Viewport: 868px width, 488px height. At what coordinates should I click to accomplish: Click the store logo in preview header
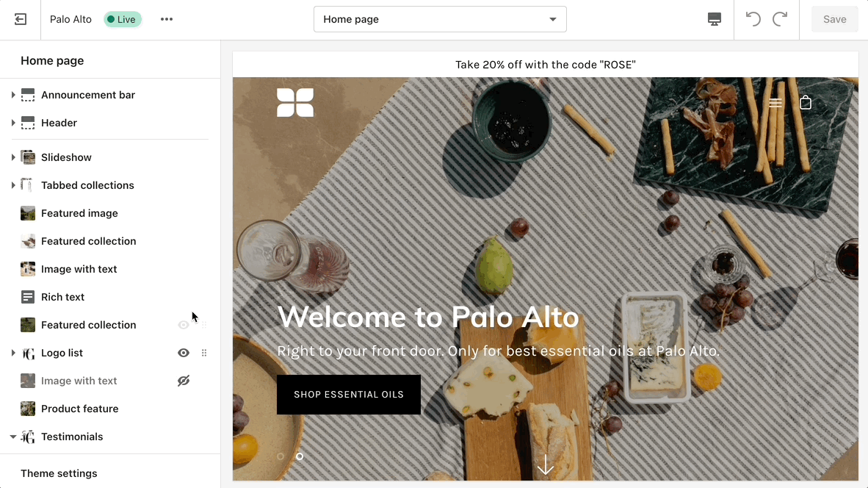(x=295, y=103)
